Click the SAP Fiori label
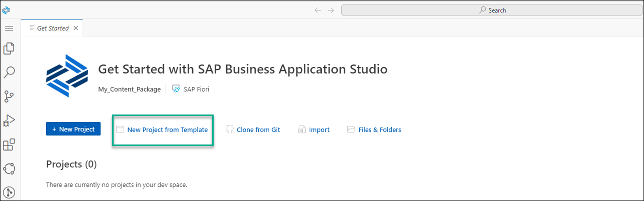 [x=197, y=89]
